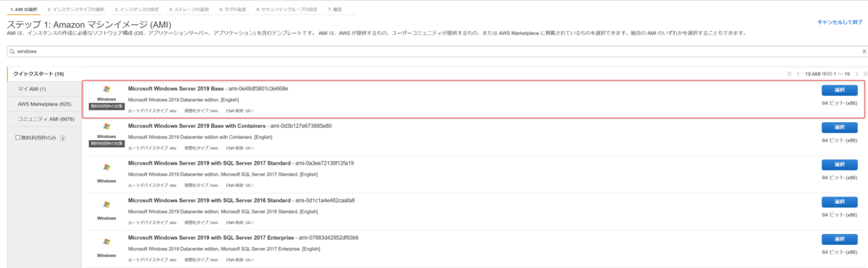Viewport: 868px width, 268px height.
Task: Click Windows logo of SQL Server 2016 Standard
Action: [x=106, y=204]
